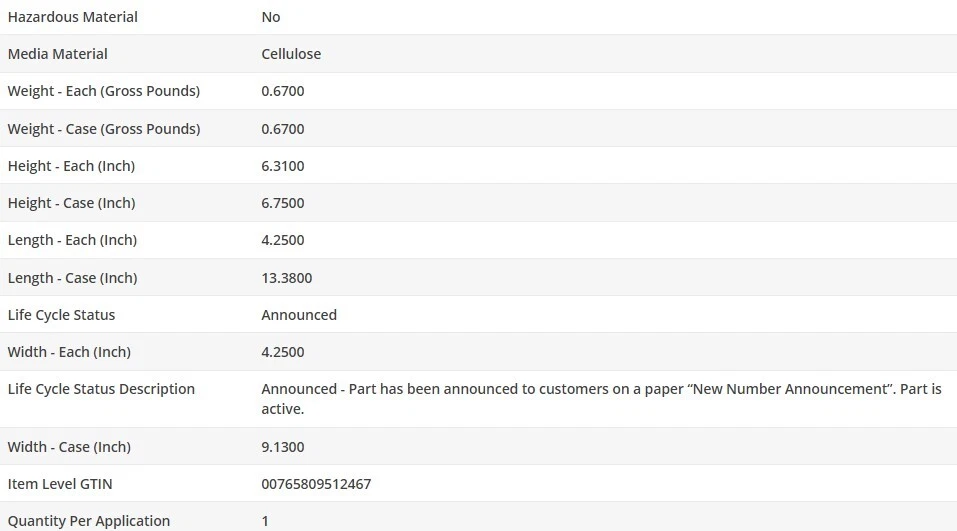Select the Item Level GTIN label

coord(60,484)
